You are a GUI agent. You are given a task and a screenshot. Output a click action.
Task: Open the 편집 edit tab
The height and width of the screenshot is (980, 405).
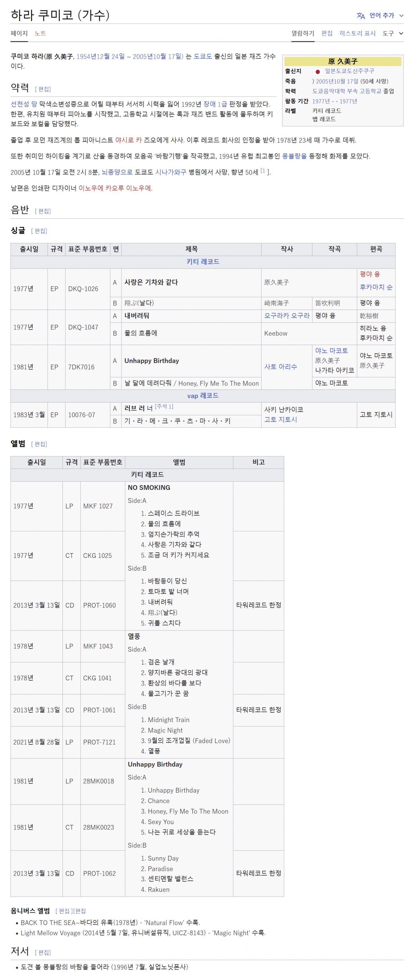[x=326, y=34]
